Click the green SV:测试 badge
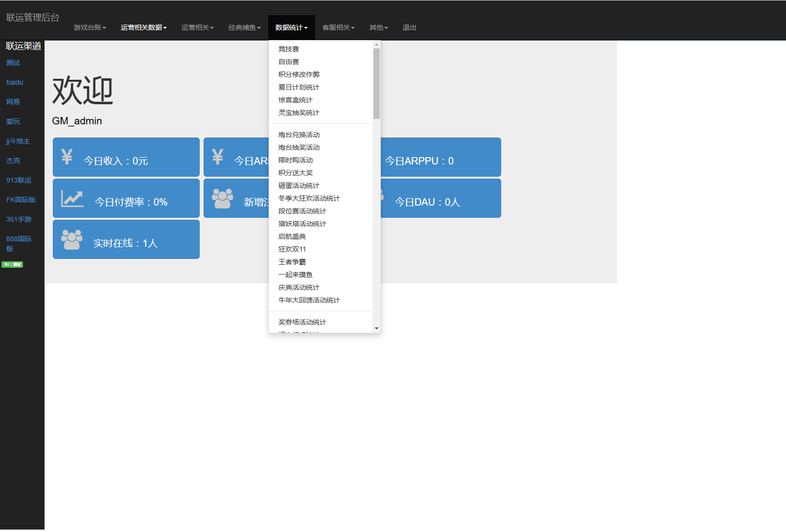 click(x=12, y=264)
